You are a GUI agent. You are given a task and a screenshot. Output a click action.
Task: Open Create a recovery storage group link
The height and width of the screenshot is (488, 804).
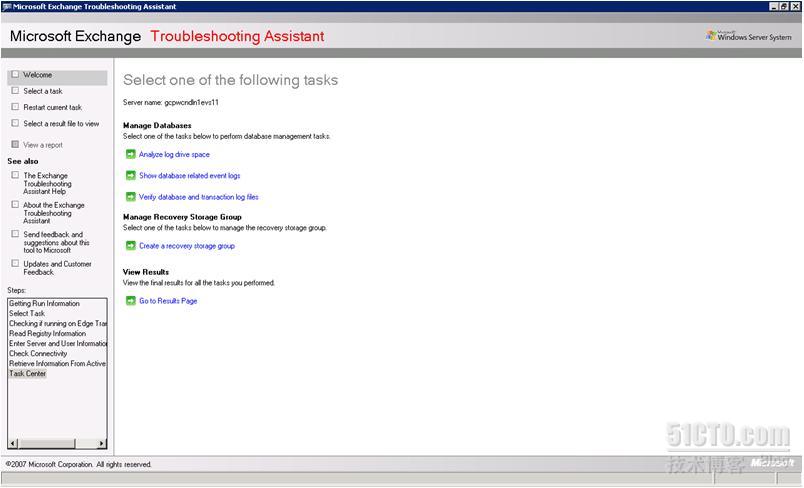point(187,246)
